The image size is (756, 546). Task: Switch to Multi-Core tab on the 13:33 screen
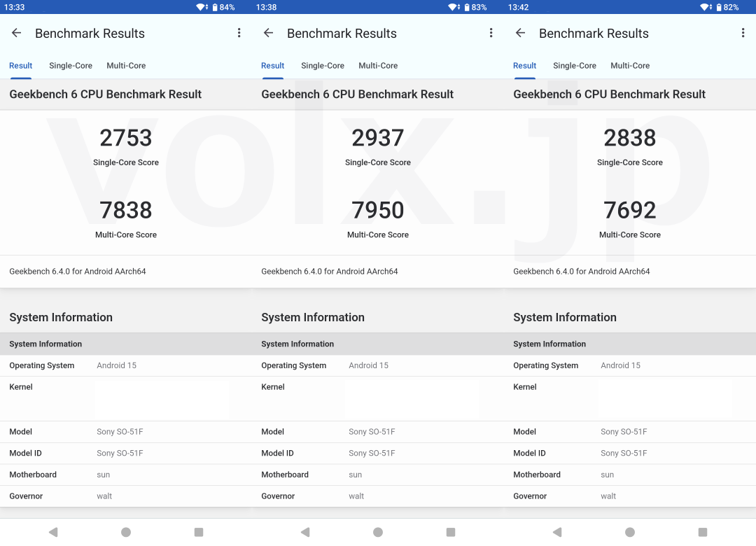pyautogui.click(x=126, y=66)
